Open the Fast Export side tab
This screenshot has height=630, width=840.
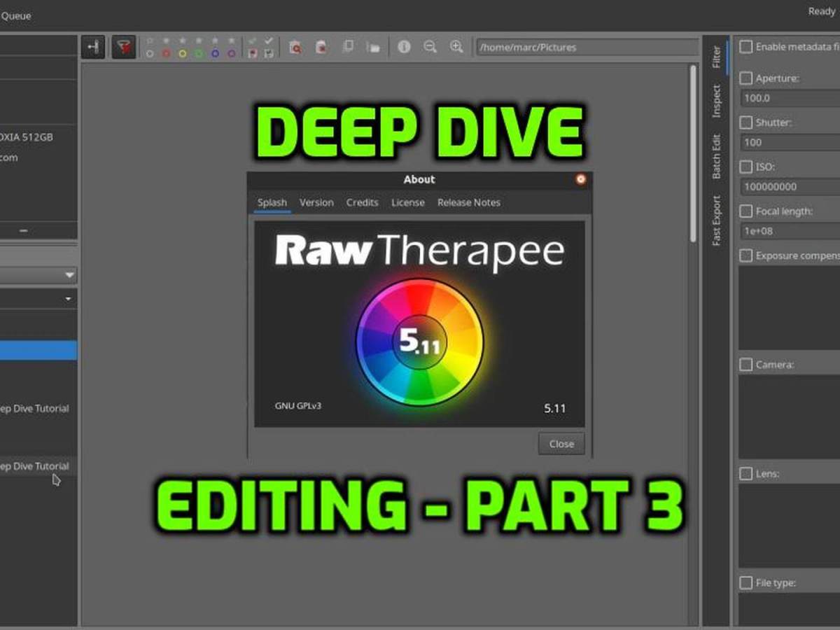[716, 220]
